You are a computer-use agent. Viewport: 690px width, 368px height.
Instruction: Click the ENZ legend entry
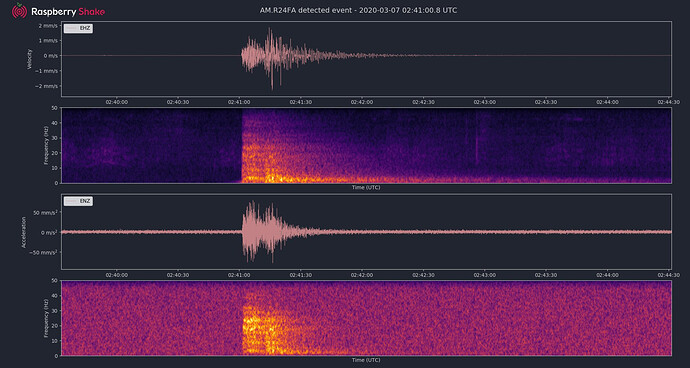pyautogui.click(x=78, y=201)
